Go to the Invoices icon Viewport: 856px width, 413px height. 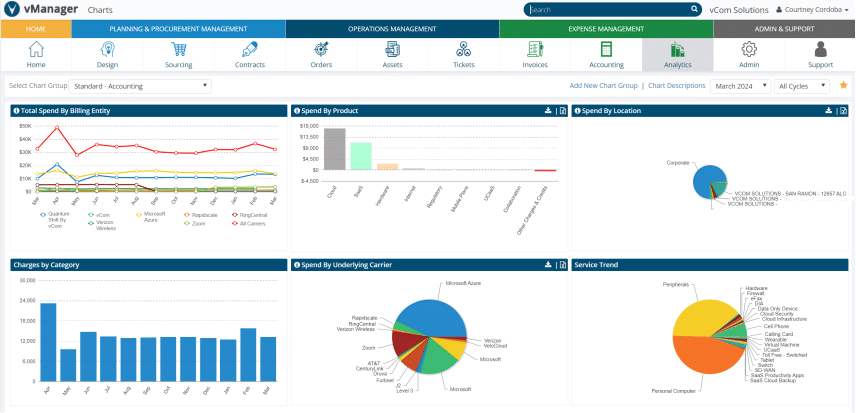(535, 54)
